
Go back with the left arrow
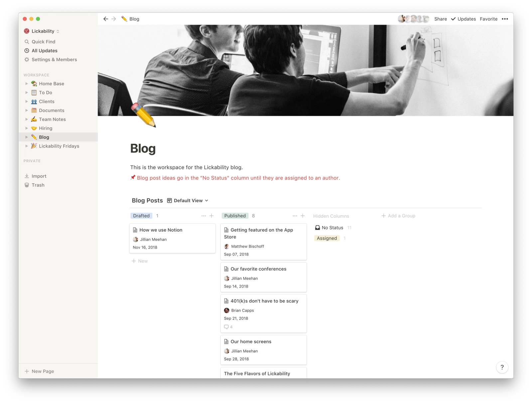pyautogui.click(x=105, y=19)
